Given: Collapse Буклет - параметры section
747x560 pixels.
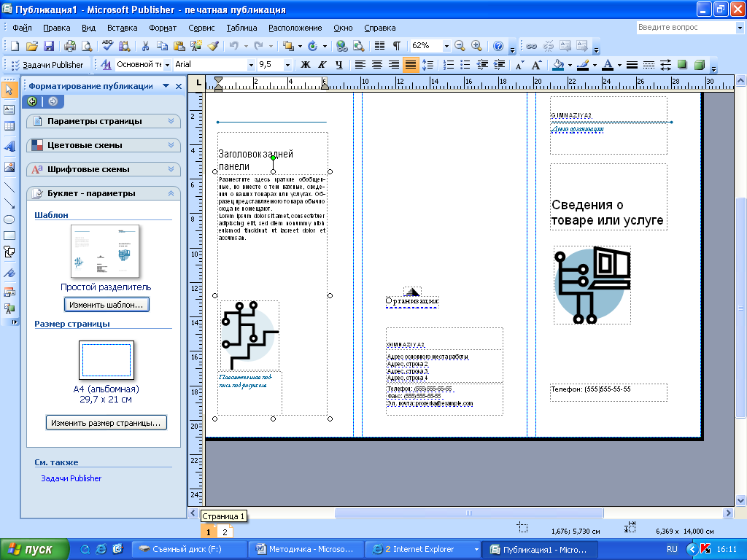Looking at the screenshot, I should pyautogui.click(x=104, y=193).
